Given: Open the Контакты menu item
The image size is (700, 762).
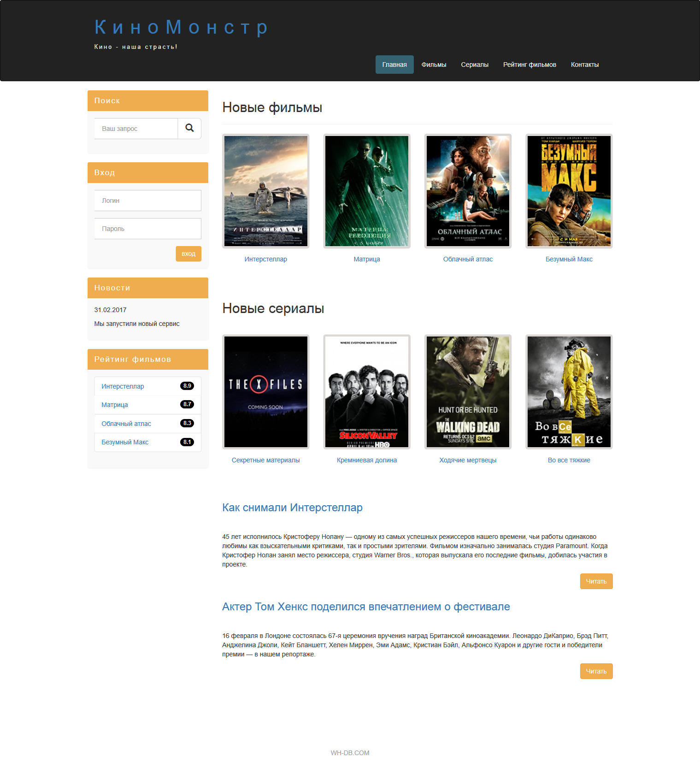Looking at the screenshot, I should [x=585, y=65].
